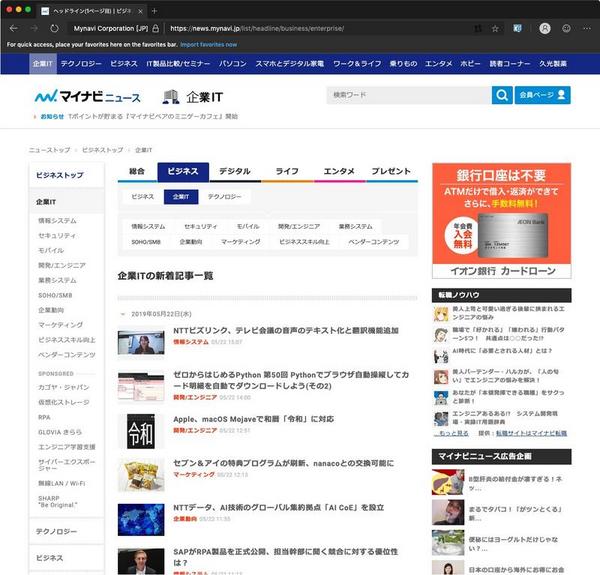The width and height of the screenshot is (600, 575).
Task: Click the lock icon beside Mynavi Corporation
Action: pos(155,28)
